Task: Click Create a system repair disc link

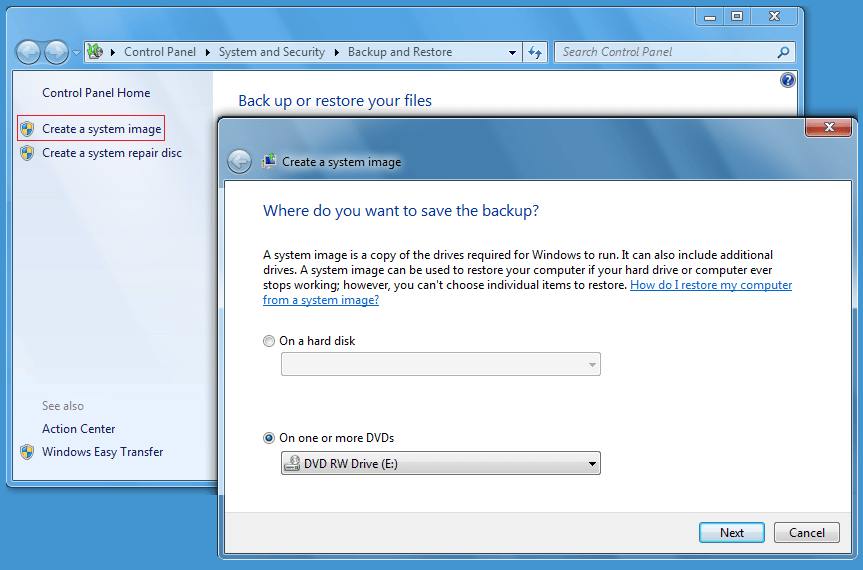Action: pos(112,153)
